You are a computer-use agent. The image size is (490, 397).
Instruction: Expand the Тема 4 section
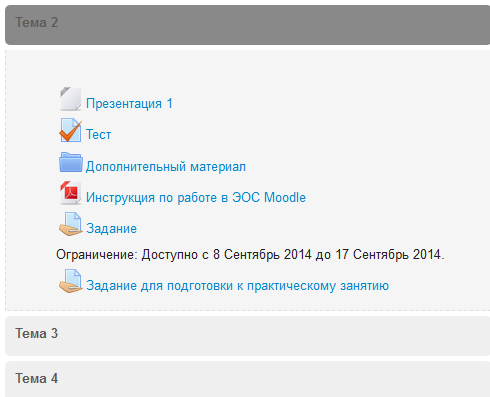tap(247, 379)
